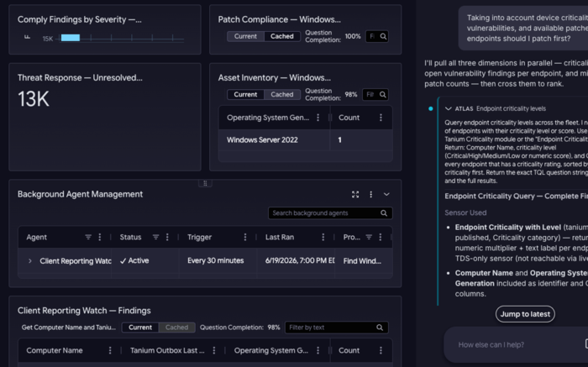Expand the Client Reporting Watch agent row
This screenshot has height=367, width=588.
[x=30, y=261]
